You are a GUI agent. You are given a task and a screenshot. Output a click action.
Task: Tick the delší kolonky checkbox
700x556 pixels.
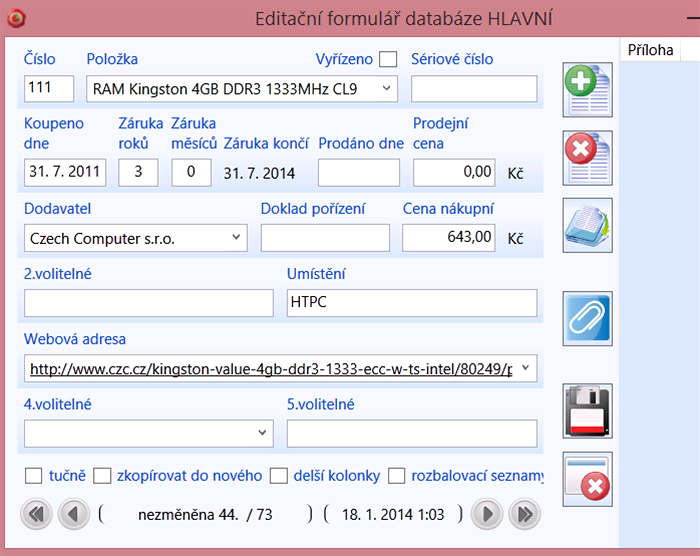click(279, 476)
